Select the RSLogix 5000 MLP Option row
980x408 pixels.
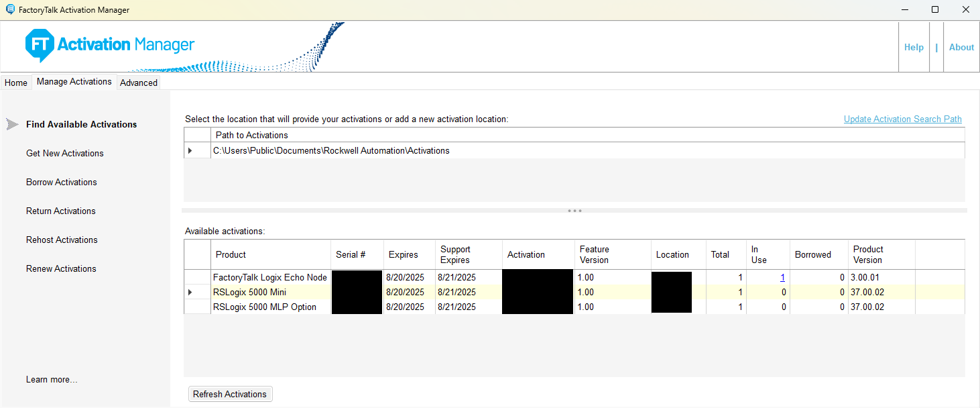[265, 307]
